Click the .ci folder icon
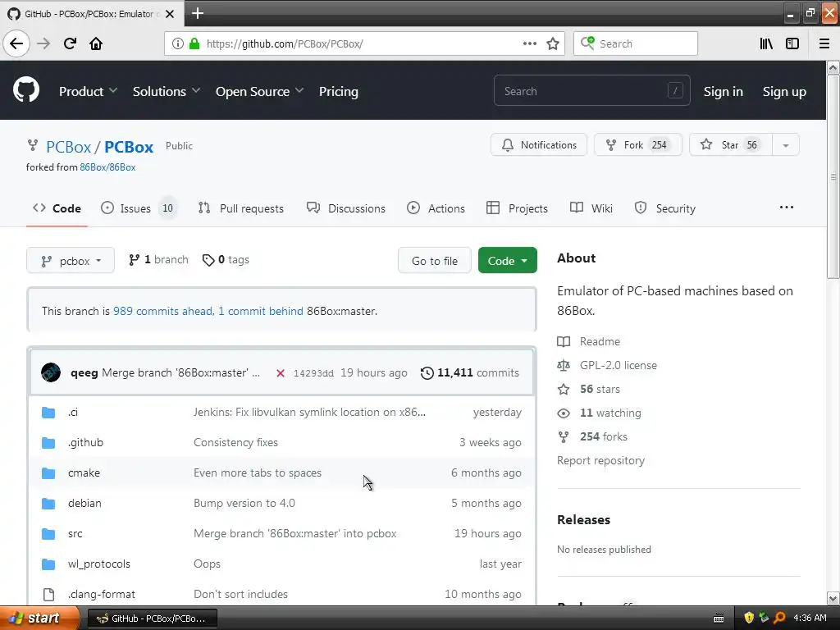840x630 pixels. pos(48,412)
